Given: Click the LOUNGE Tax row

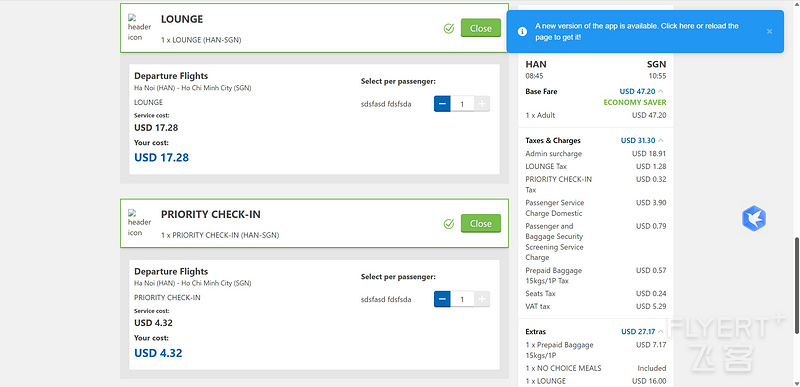Looking at the screenshot, I should point(595,166).
